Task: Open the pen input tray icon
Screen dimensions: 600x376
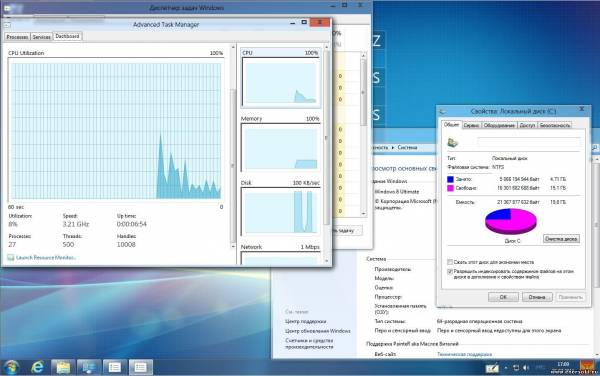Action: (x=492, y=368)
